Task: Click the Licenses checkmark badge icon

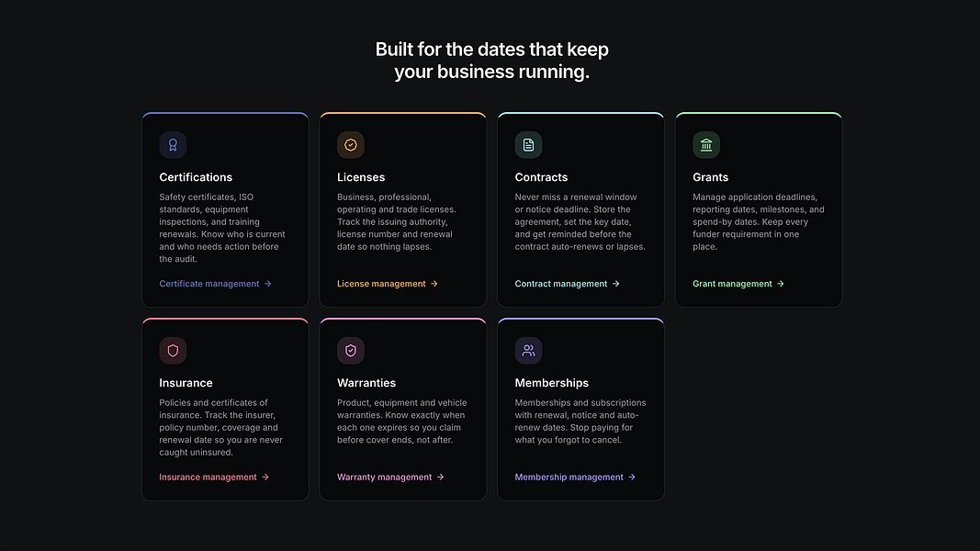Action: [351, 145]
